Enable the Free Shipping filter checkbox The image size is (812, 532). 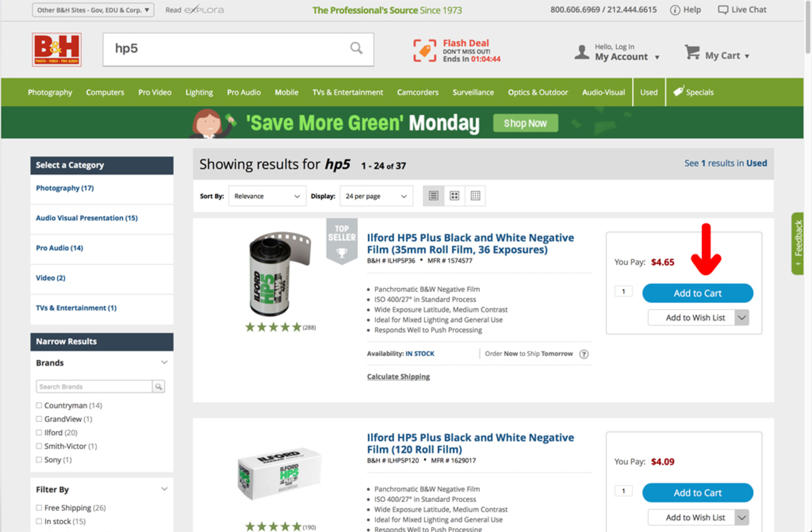(39, 508)
